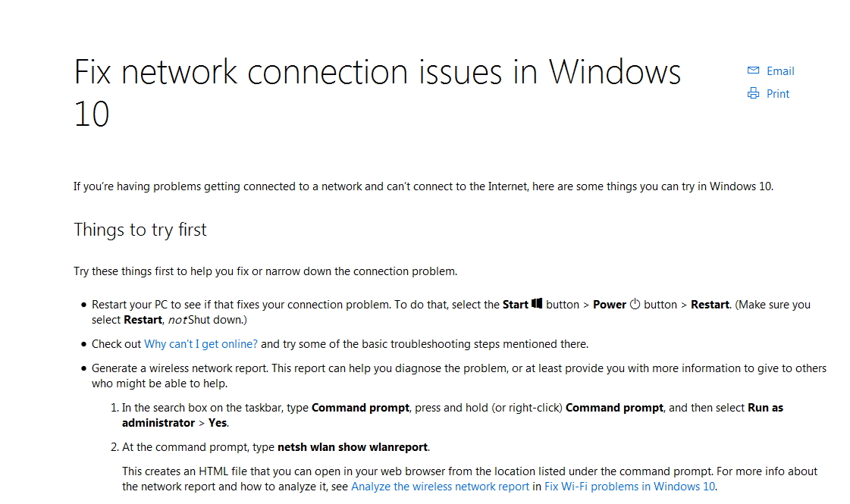Click the Things to try first heading
The width and height of the screenshot is (850, 504).
coord(140,230)
